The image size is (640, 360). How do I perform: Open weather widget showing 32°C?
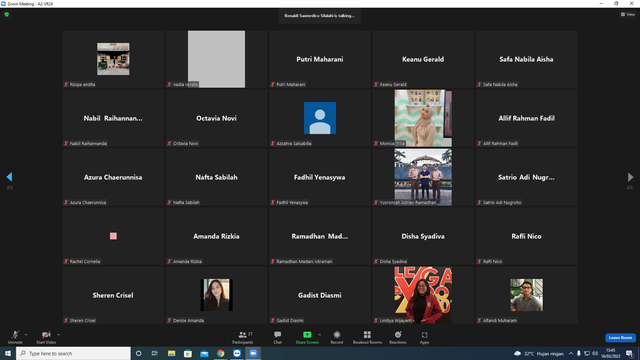pos(539,353)
